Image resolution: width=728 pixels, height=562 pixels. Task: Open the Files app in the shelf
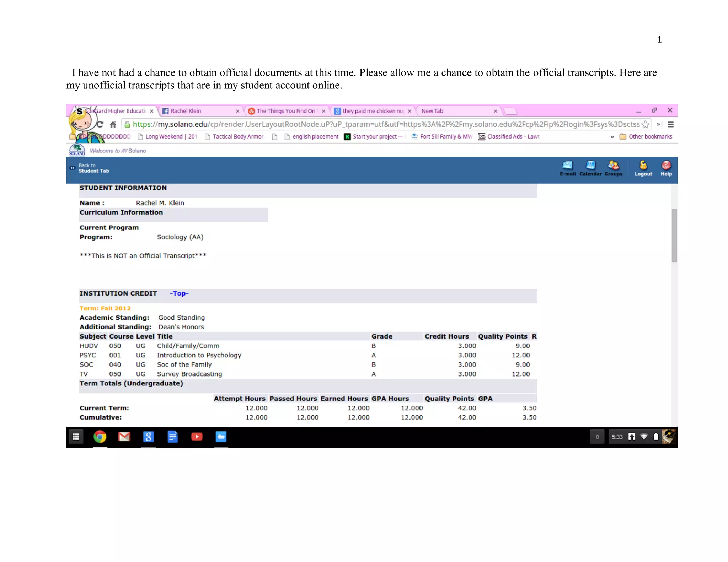221,437
